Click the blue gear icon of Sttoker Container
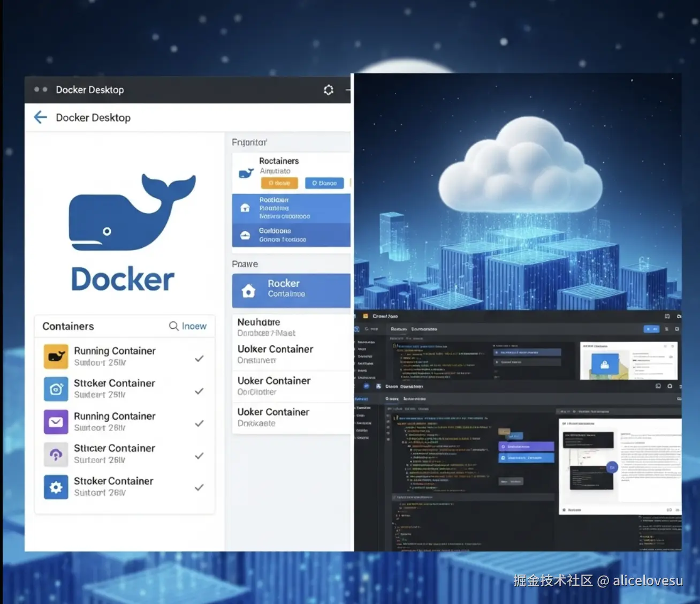The image size is (700, 604). [56, 487]
